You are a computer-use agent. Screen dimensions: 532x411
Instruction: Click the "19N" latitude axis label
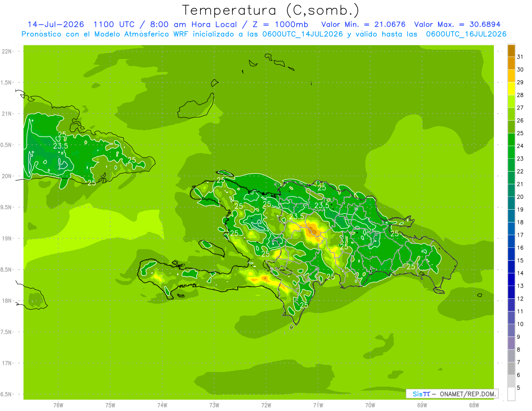(x=8, y=239)
